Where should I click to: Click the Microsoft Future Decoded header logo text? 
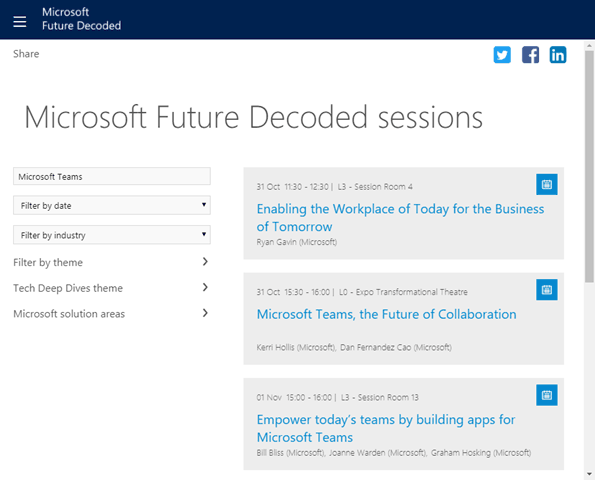click(82, 19)
